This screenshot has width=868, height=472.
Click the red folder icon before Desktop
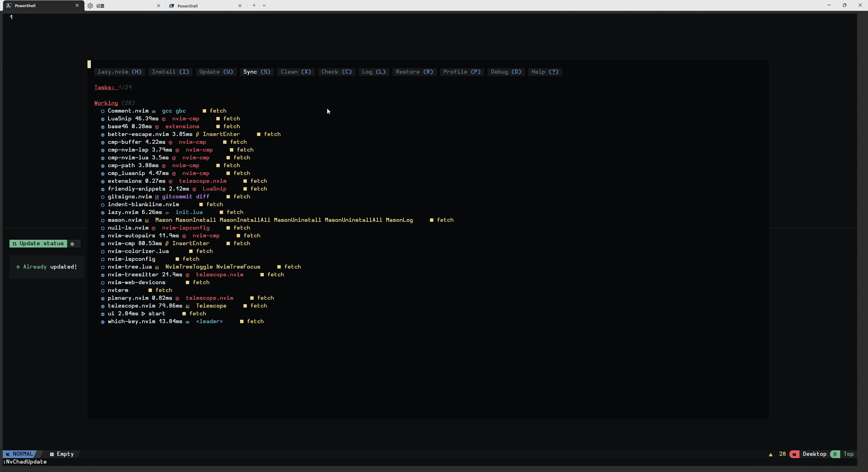pyautogui.click(x=794, y=454)
